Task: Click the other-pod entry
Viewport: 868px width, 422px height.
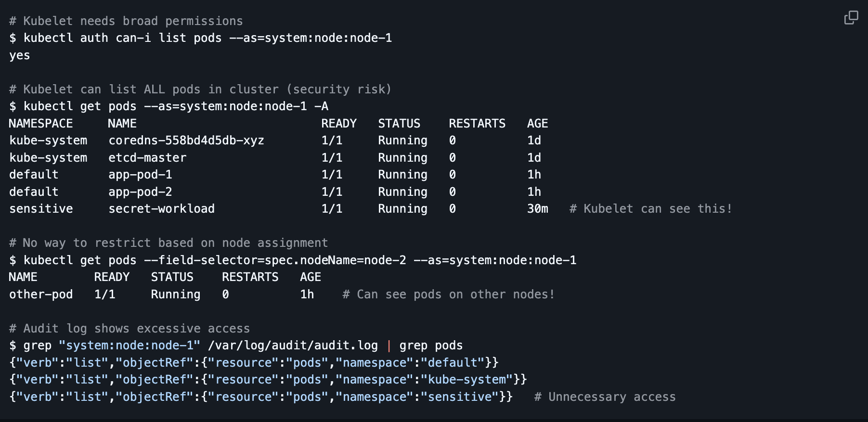Action: coord(41,294)
